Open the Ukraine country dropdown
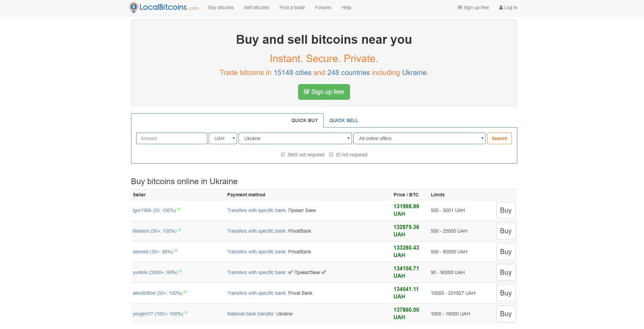 (x=295, y=138)
